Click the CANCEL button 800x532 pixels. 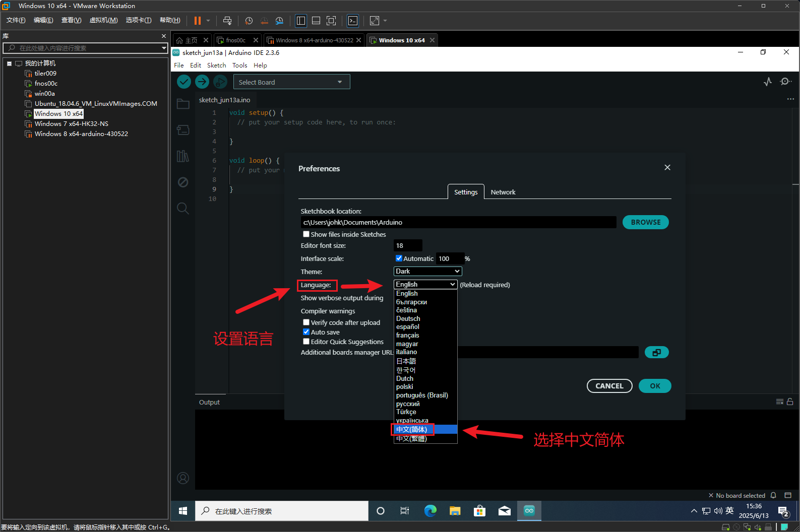coord(609,386)
